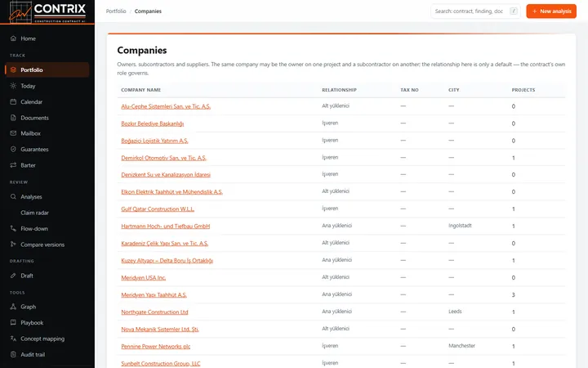588x368 pixels.
Task: Open Sunbelt Construction Group, LLC link
Action: click(161, 363)
